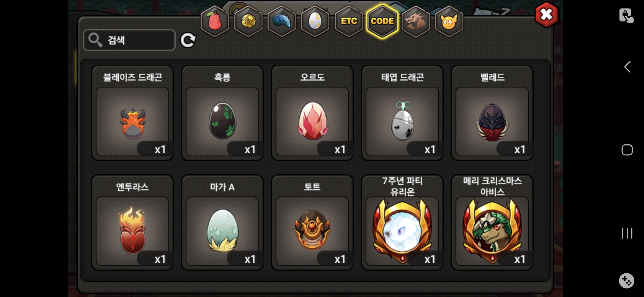This screenshot has width=644, height=297.
Task: Close the inventory with the red X
Action: [x=547, y=15]
